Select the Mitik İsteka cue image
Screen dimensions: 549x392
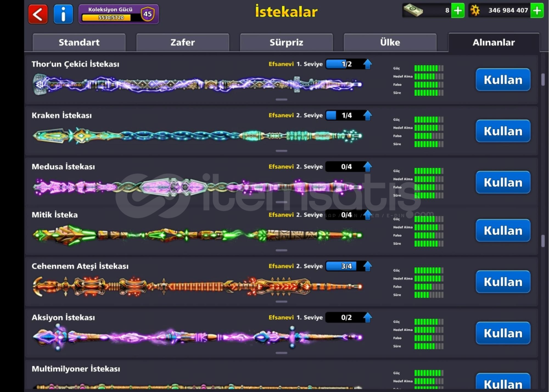point(197,235)
